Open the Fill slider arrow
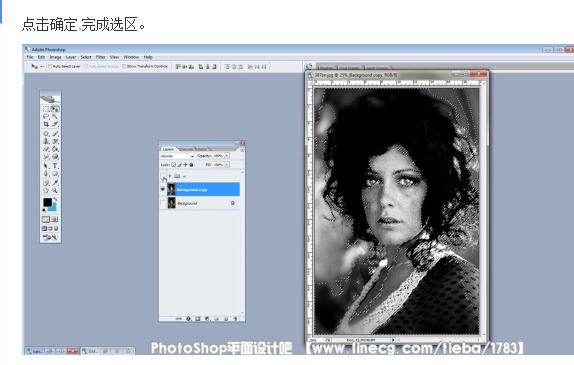Image resolution: width=574 pixels, height=365 pixels. click(227, 165)
